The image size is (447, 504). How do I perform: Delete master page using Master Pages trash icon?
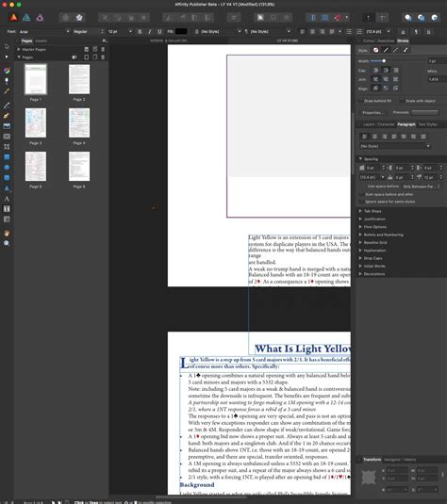pyautogui.click(x=103, y=49)
